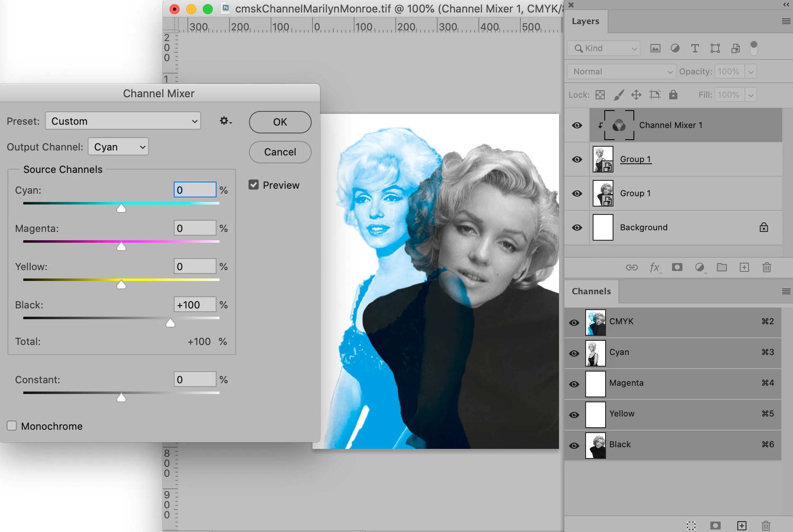Open the layer style fx menu
793x532 pixels.
click(655, 267)
